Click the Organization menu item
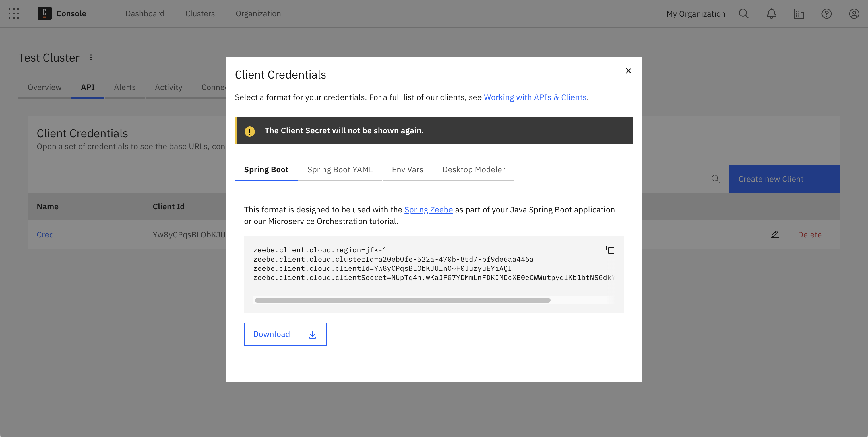 point(258,13)
